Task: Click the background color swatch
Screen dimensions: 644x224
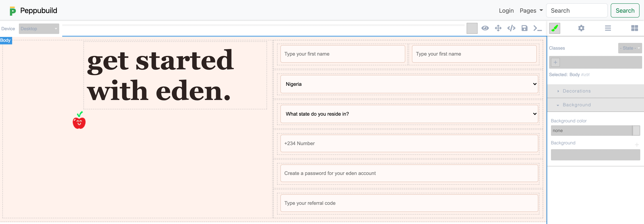Action: pyautogui.click(x=636, y=131)
